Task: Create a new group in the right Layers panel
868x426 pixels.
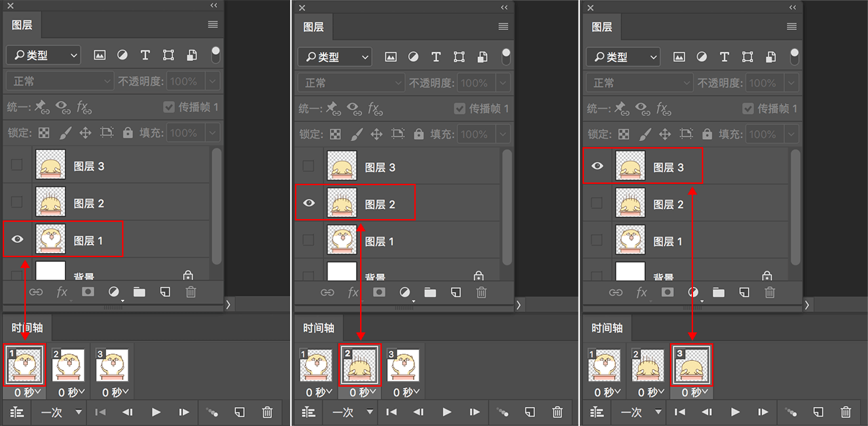Action: click(x=719, y=292)
